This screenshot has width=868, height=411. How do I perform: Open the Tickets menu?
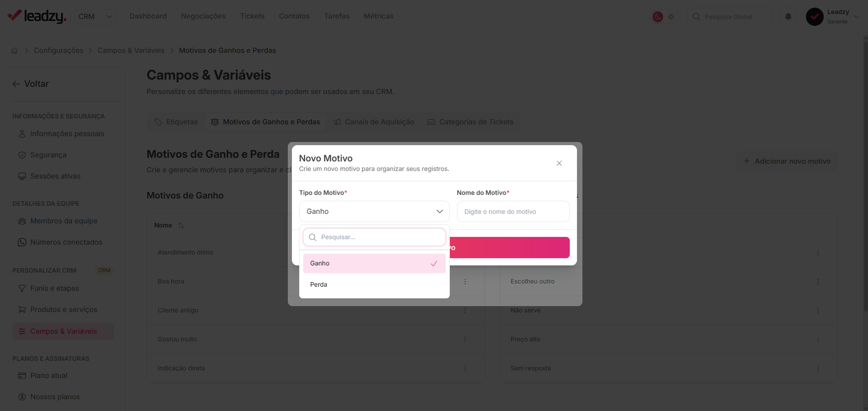click(252, 16)
